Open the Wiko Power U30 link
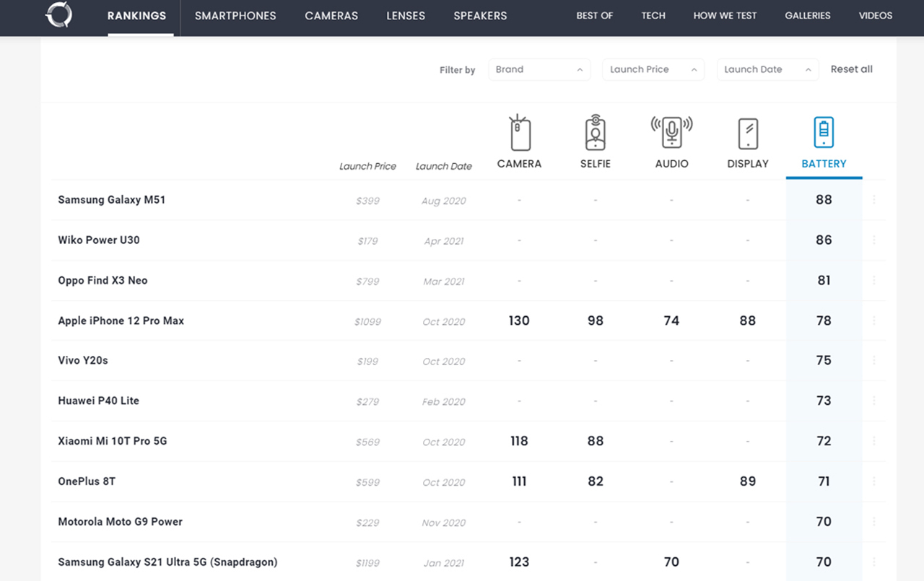 [x=99, y=240]
